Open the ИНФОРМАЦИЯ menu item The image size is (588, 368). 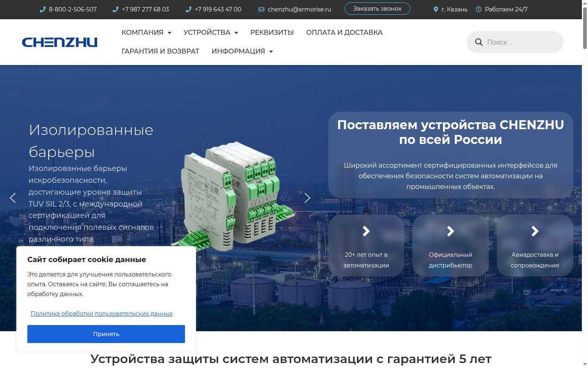tap(238, 52)
